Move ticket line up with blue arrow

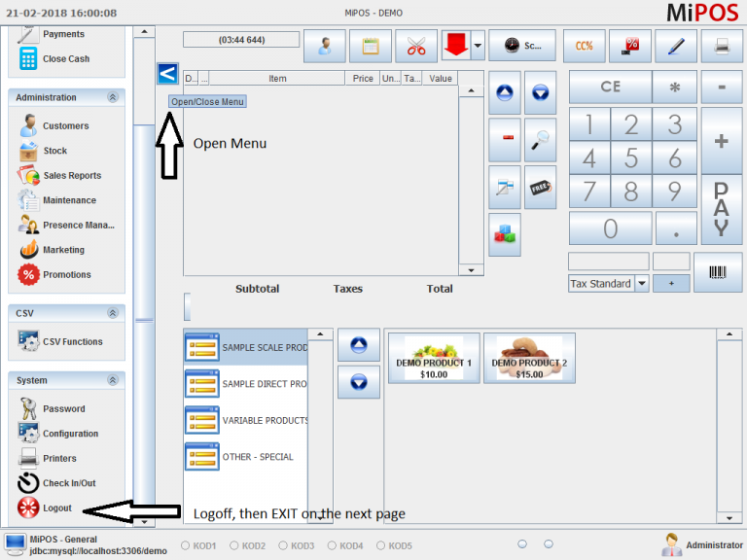coord(505,92)
